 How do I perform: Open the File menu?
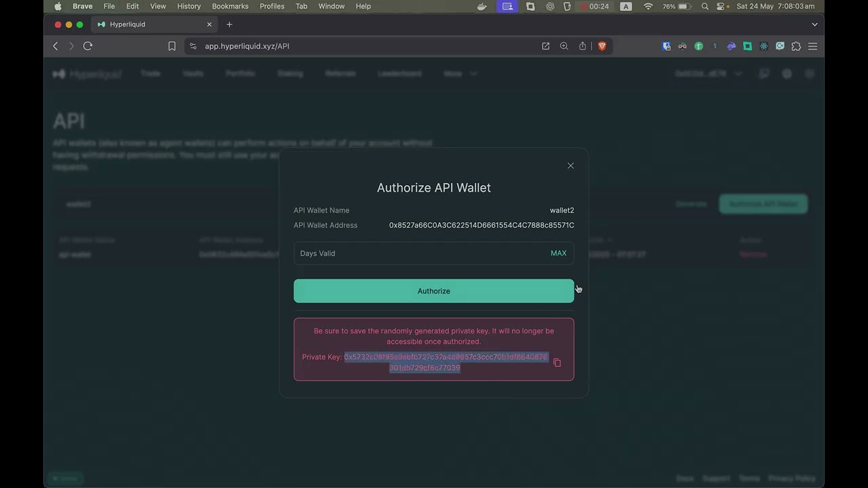[109, 6]
